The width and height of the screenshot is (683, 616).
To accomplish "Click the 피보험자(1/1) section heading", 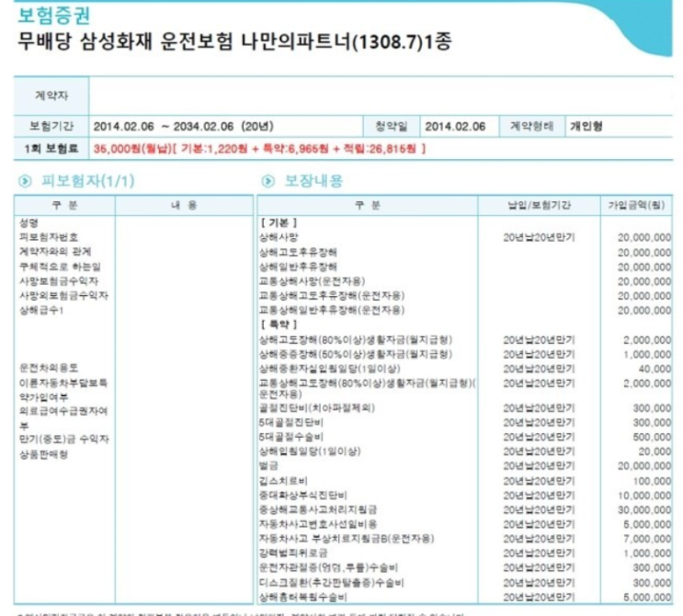I will [x=87, y=181].
